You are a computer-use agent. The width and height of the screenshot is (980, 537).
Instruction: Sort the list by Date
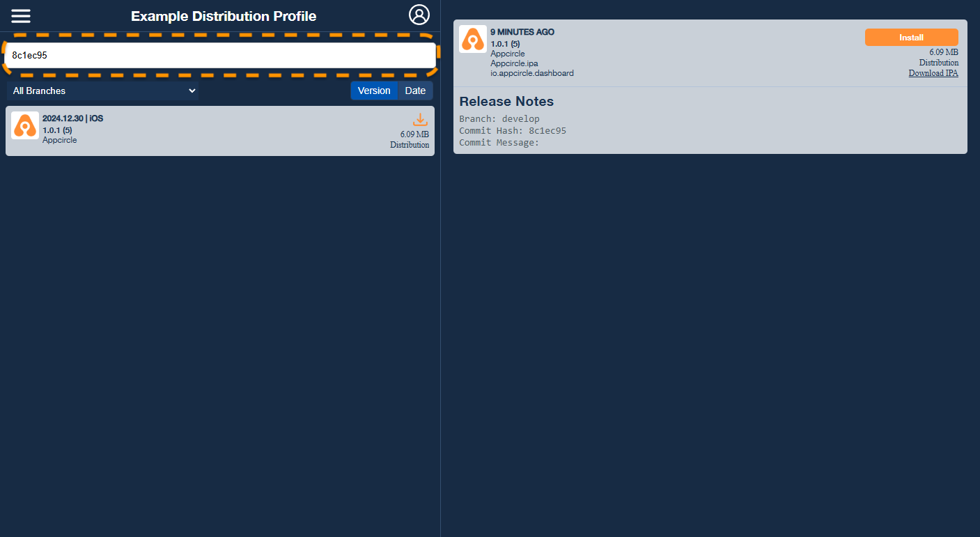pyautogui.click(x=415, y=91)
